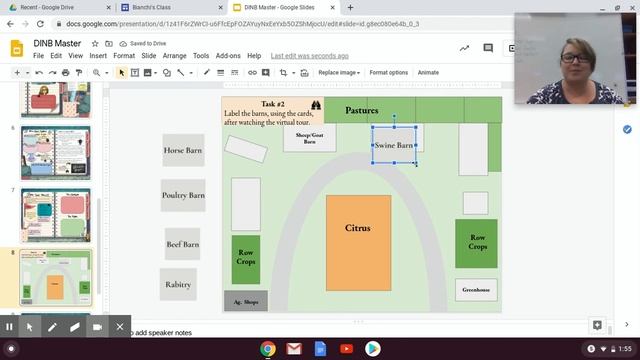Open the Tools menu
Viewport: 640px width, 360px height.
(x=201, y=56)
